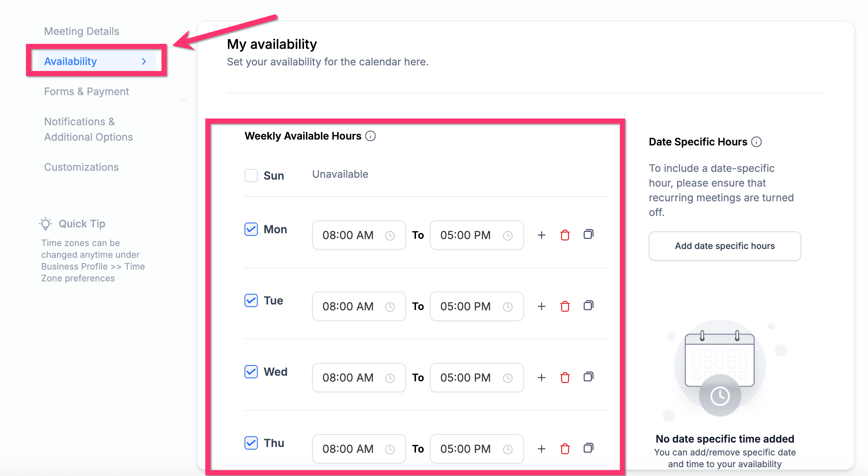The image size is (868, 476).
Task: Open the Meeting Details section
Action: click(82, 31)
